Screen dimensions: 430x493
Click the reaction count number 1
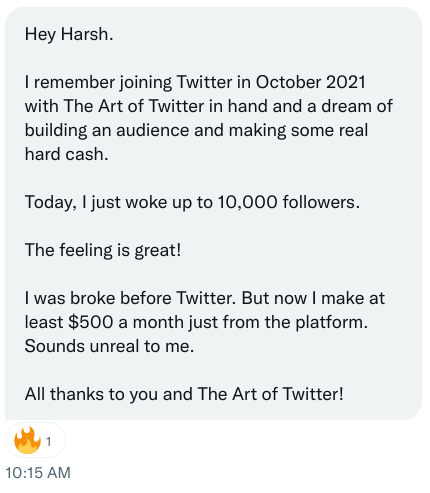49,442
